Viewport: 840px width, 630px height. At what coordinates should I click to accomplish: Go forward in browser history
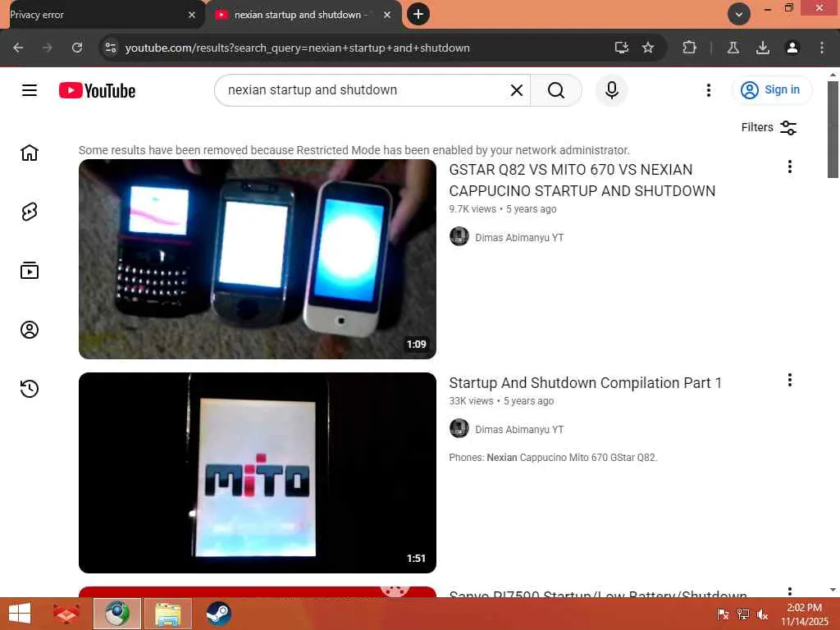pos(47,48)
